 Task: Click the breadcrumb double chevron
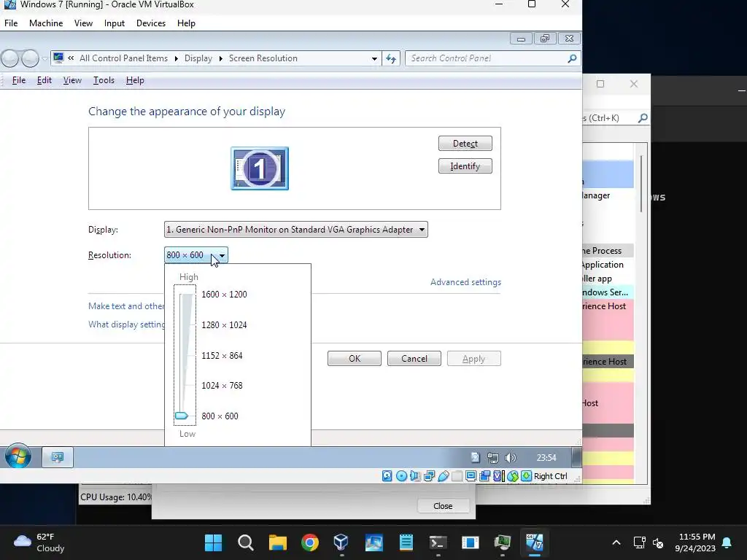71,58
